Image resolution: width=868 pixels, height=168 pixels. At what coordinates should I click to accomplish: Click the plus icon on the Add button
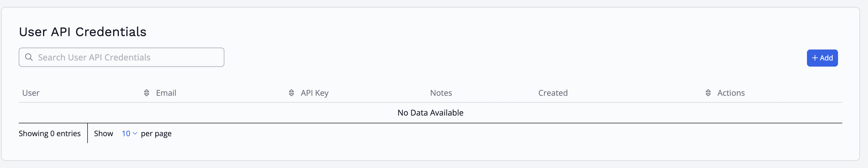coord(815,58)
